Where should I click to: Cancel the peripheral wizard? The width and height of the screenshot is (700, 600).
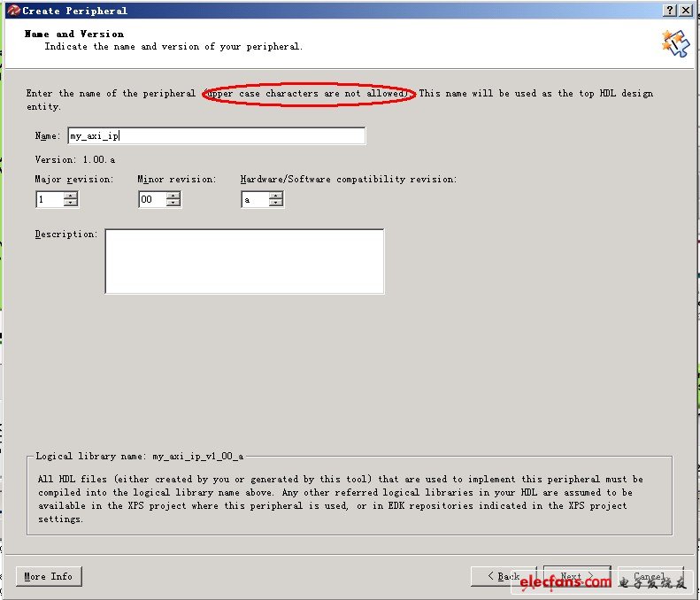(650, 576)
